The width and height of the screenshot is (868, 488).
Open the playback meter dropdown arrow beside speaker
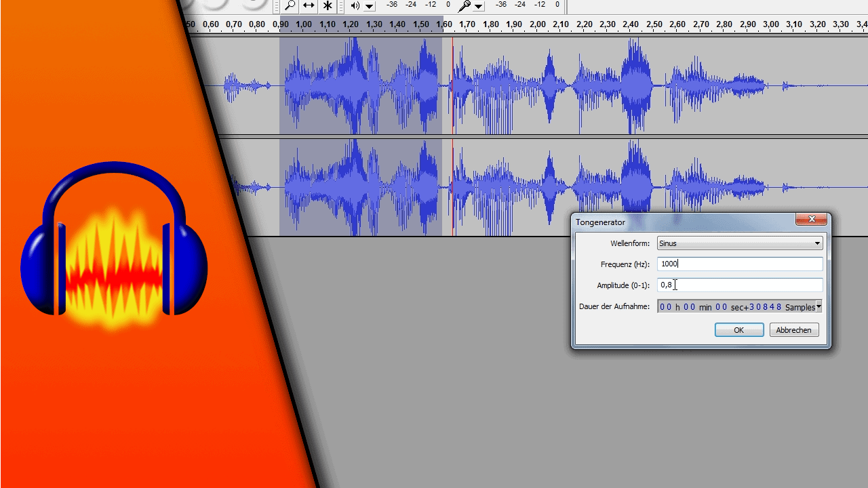point(370,6)
